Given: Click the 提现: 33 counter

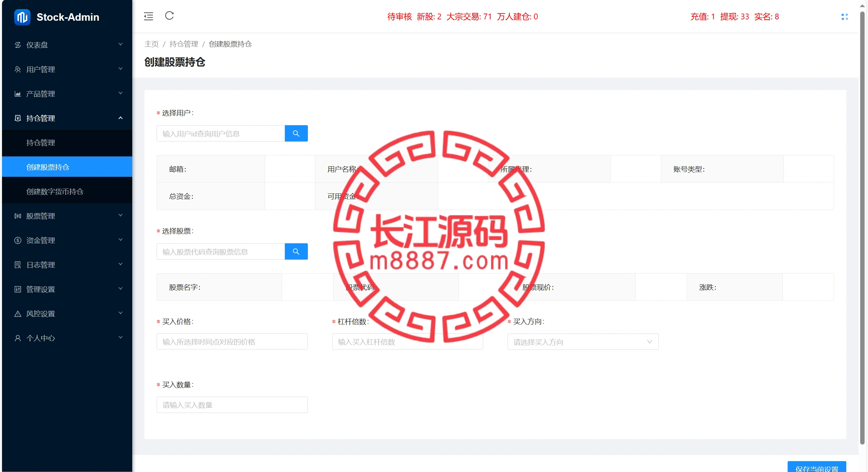Looking at the screenshot, I should coord(735,17).
